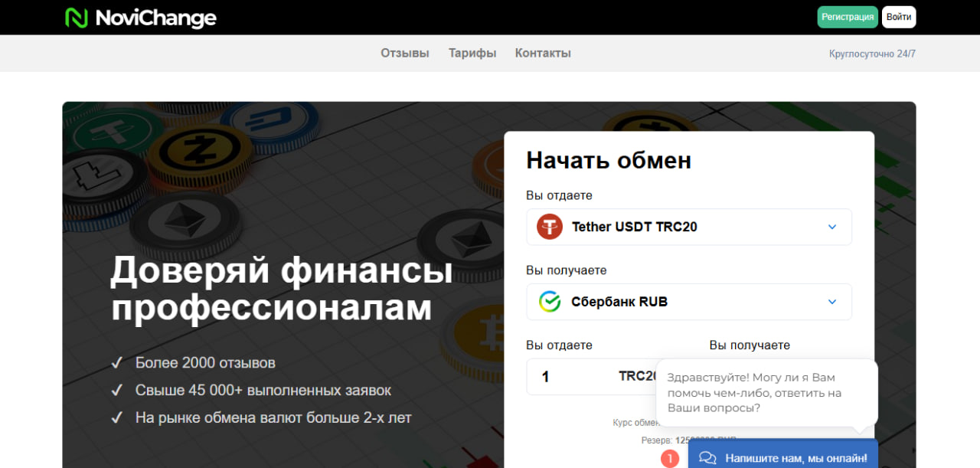Click На рынке обмена валют больше 2-х лет

tap(273, 418)
